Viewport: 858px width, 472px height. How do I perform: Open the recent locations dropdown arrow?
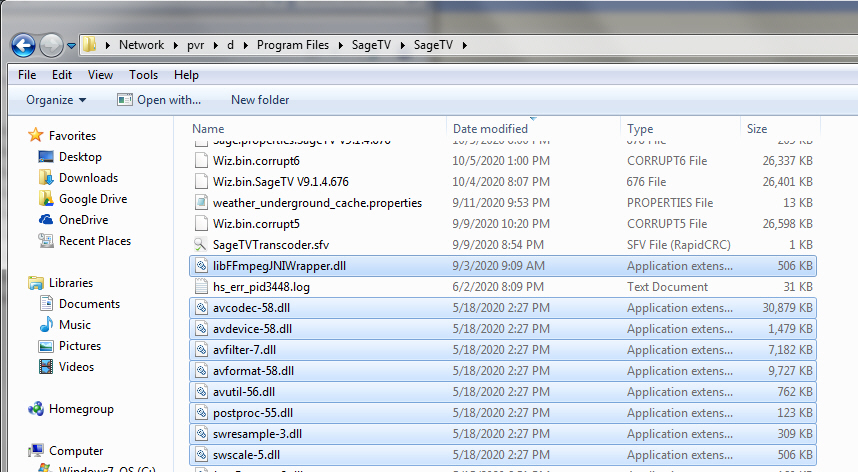pos(71,46)
